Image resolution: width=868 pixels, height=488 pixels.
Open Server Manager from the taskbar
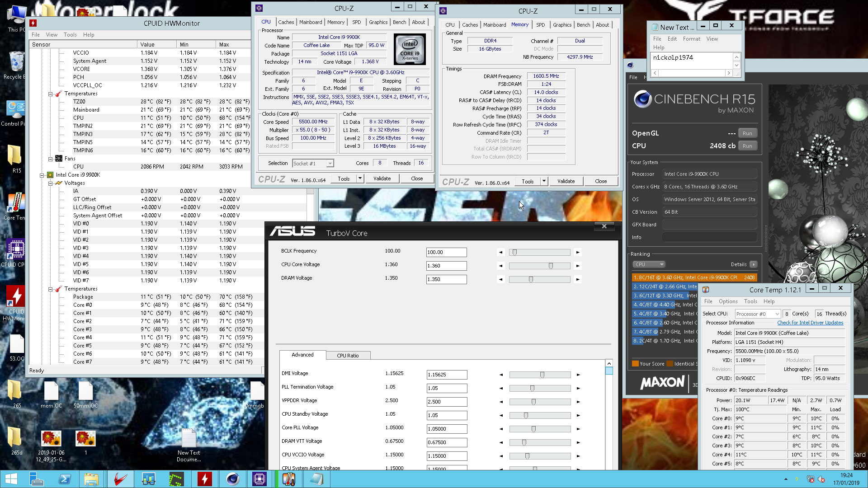(x=36, y=479)
